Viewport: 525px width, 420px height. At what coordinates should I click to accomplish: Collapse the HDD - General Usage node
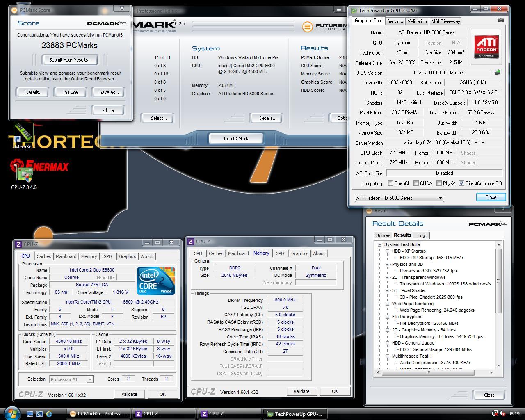(387, 343)
